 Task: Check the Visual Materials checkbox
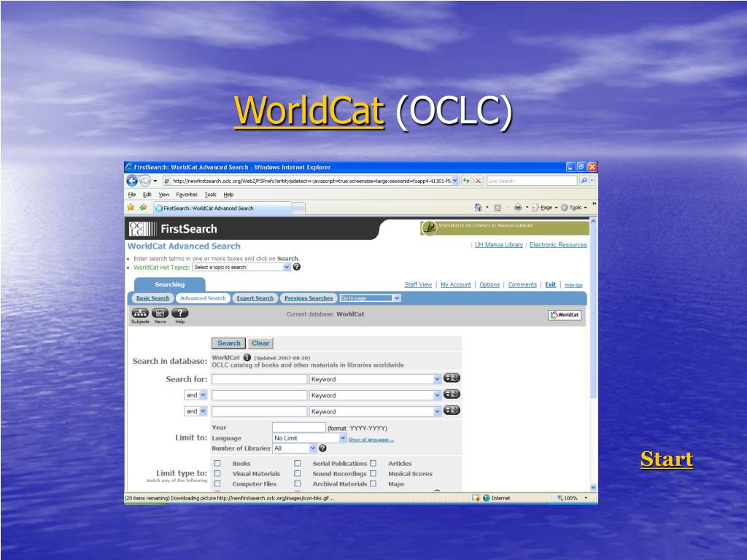(x=217, y=473)
